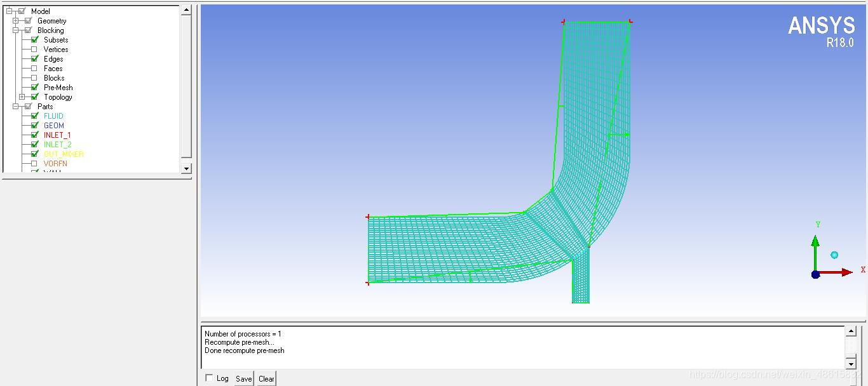Toggle the Parts branch checkbox icon
868x386 pixels.
pyautogui.click(x=28, y=107)
